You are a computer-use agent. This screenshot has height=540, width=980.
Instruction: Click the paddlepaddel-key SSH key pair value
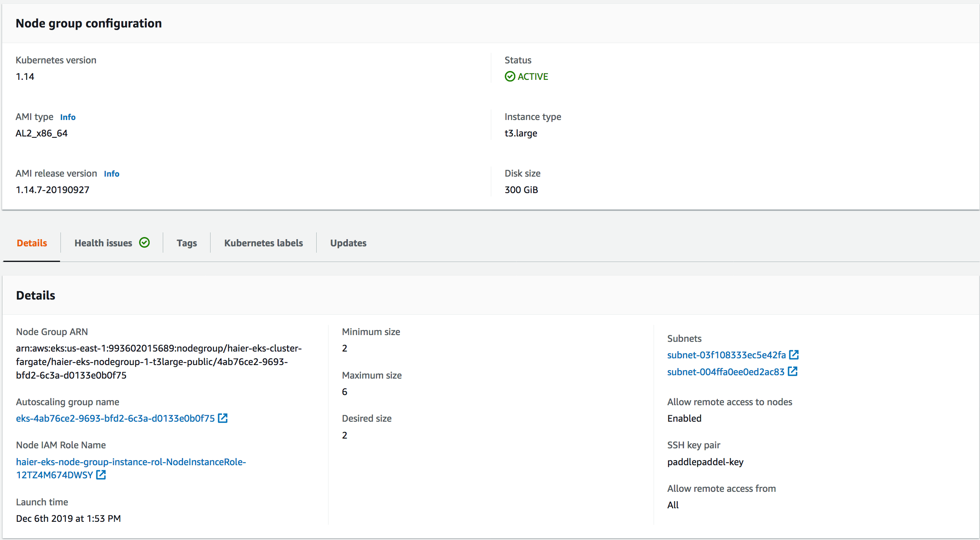[705, 462]
